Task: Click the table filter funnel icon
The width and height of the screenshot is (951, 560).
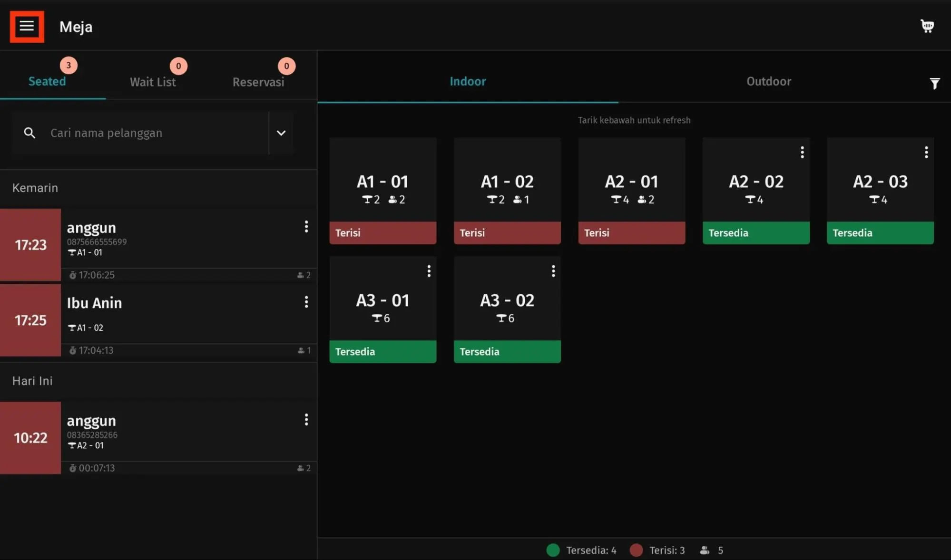Action: click(934, 84)
